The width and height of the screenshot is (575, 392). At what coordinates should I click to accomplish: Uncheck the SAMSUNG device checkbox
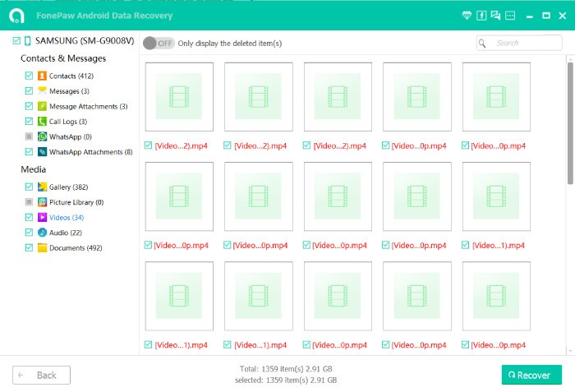pos(16,41)
